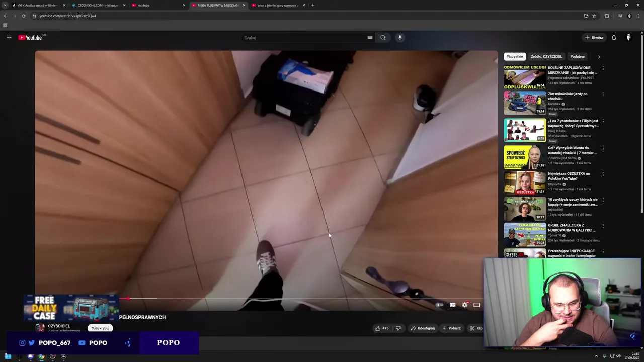Open options for Przerażające i NIEPOKOJĄCE nagrania video
The width and height of the screenshot is (644, 362).
603,251
